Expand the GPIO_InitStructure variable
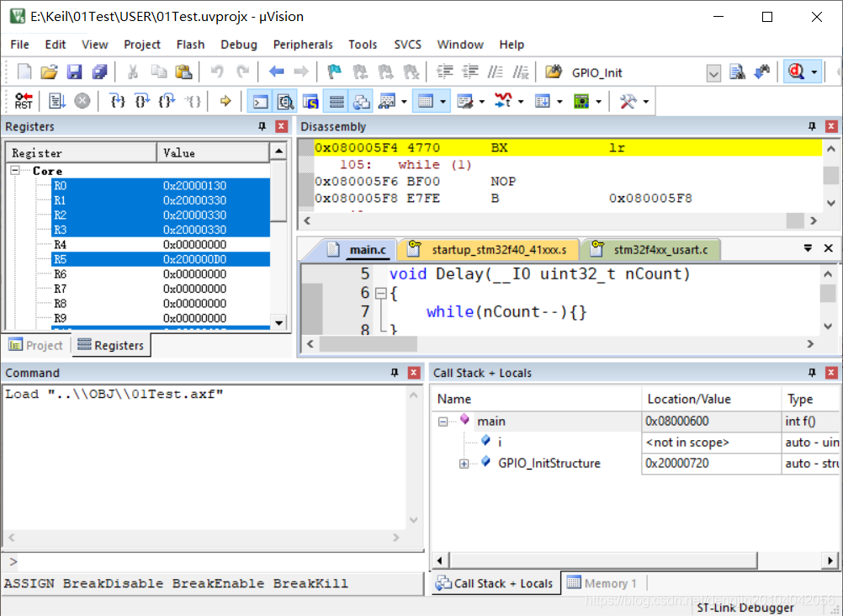Screen dimensions: 843x616 tap(464, 464)
